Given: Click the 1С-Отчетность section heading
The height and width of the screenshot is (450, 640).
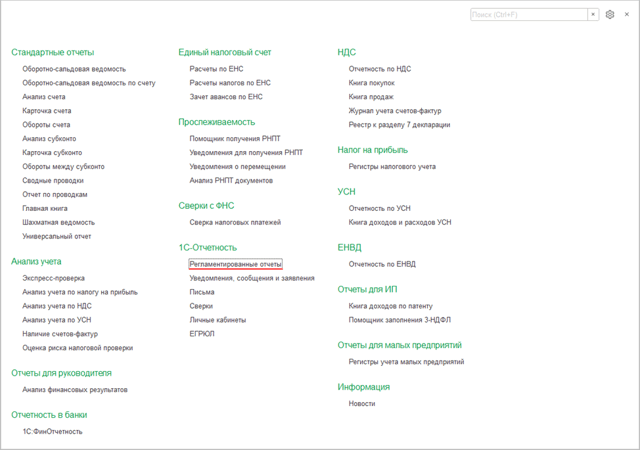Looking at the screenshot, I should [208, 247].
